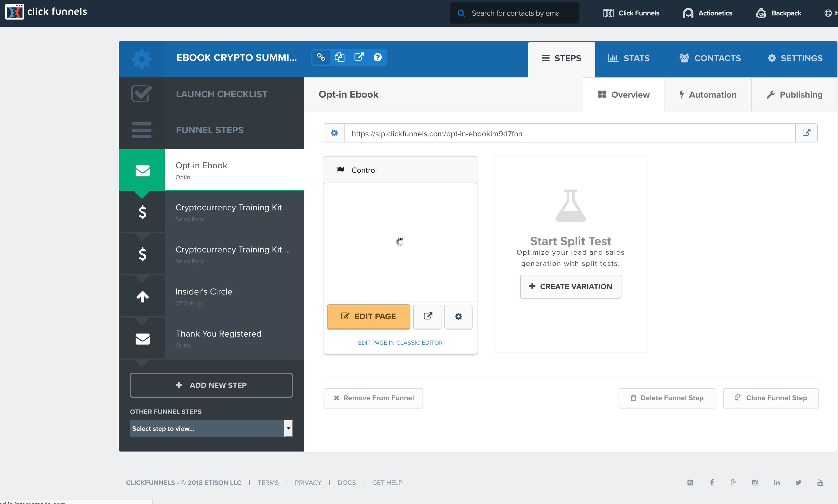Click Thank You Registered envelope icon
This screenshot has height=504, width=838.
click(142, 339)
